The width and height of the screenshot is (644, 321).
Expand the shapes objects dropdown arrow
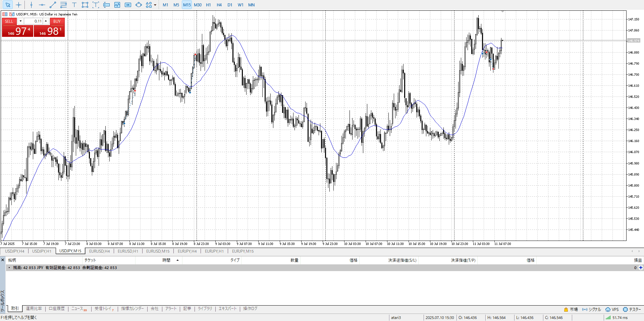(x=155, y=5)
